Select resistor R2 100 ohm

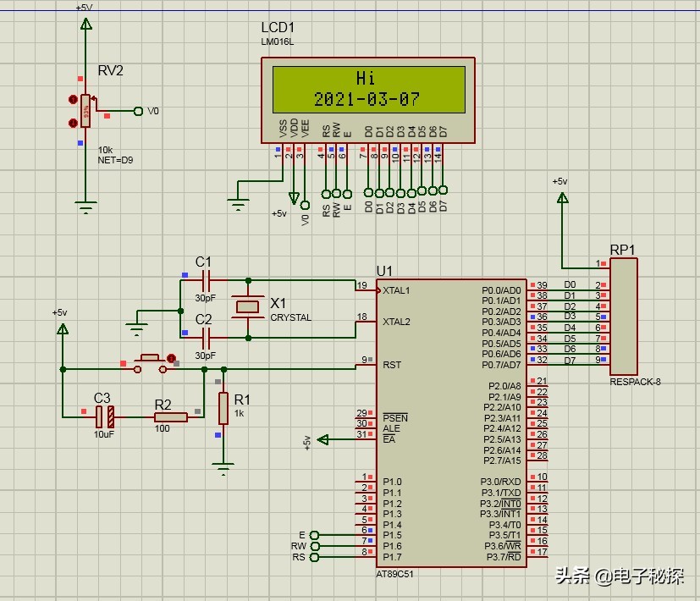pyautogui.click(x=171, y=416)
